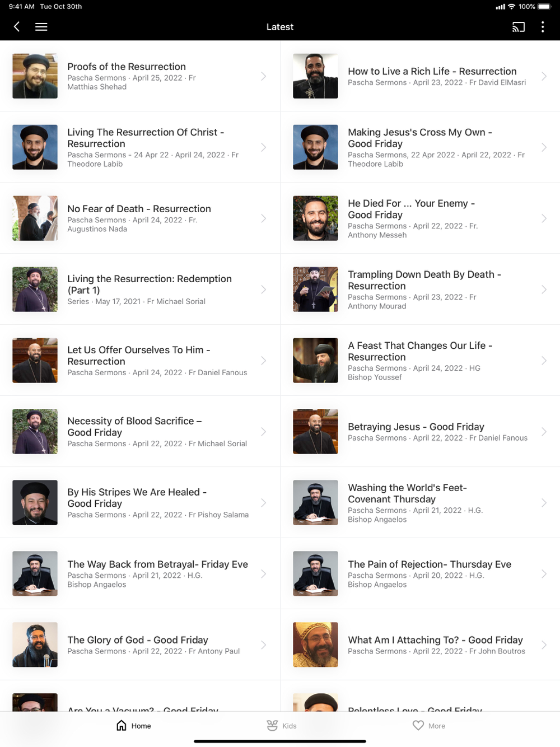Select Fr Anthony Messeh's sermon thumbnail
The width and height of the screenshot is (560, 747).
coord(315,218)
